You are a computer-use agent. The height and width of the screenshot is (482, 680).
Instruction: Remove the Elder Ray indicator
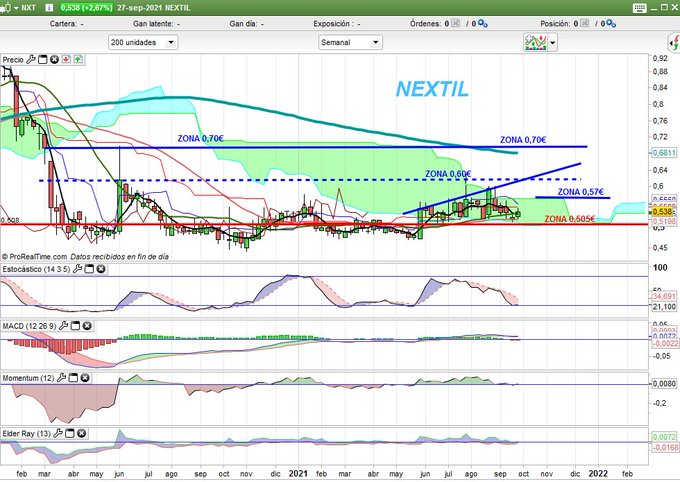[81, 433]
